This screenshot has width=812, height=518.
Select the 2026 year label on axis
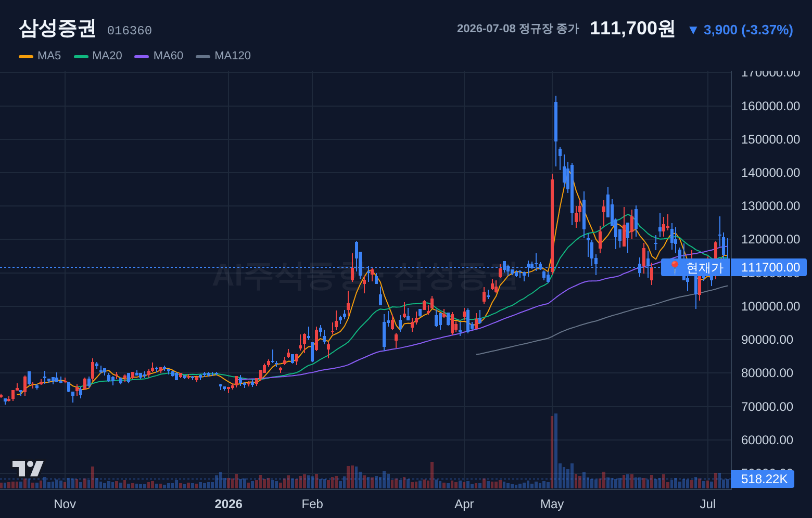point(229,504)
